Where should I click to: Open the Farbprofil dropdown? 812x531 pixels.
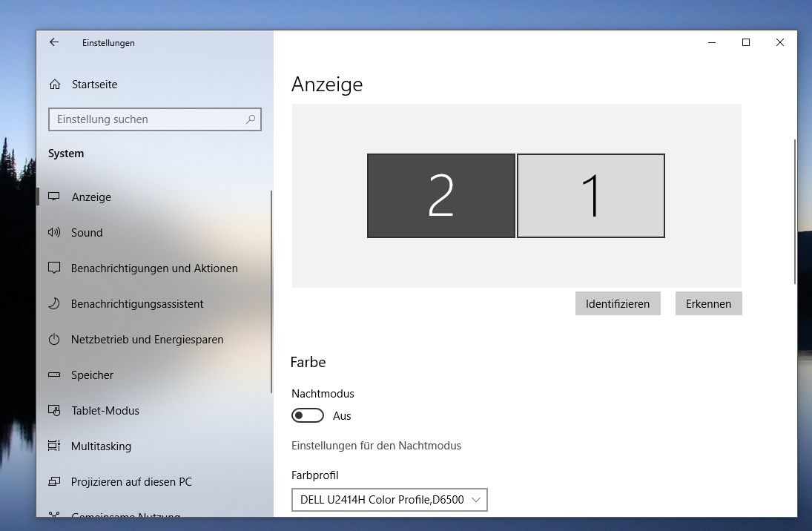coord(389,499)
